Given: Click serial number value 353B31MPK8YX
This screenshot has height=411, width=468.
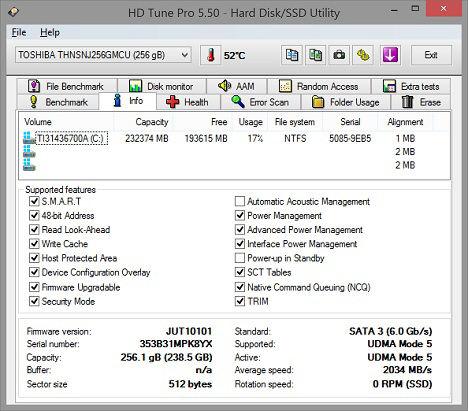Looking at the screenshot, I should click(x=176, y=344).
